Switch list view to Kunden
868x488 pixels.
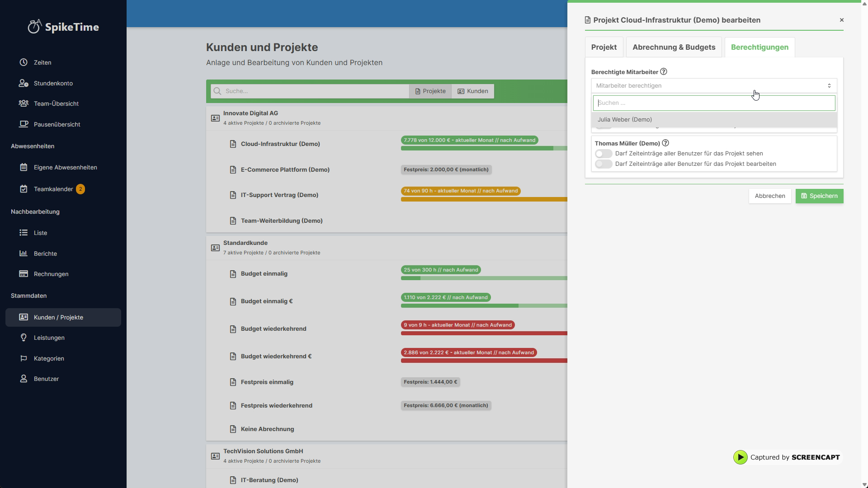click(473, 91)
